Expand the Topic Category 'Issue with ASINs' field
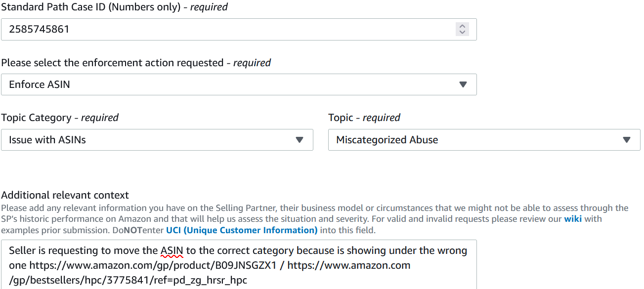The height and width of the screenshot is (289, 644). point(148,140)
